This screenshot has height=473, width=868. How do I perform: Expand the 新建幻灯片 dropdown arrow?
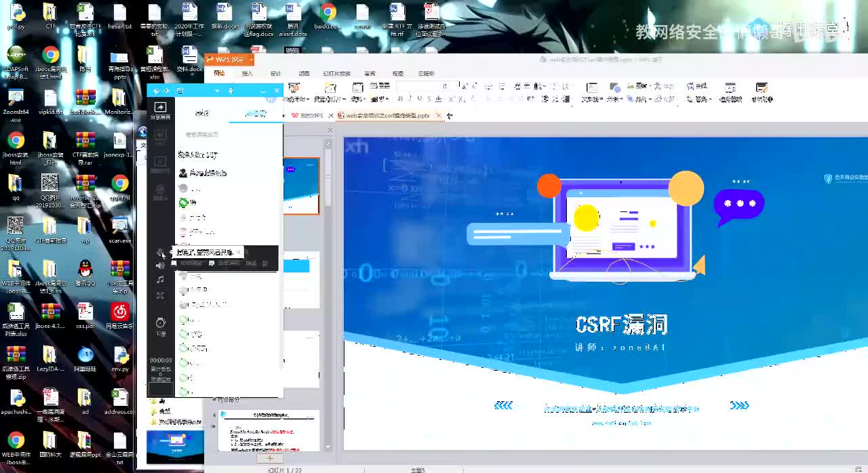[x=344, y=100]
